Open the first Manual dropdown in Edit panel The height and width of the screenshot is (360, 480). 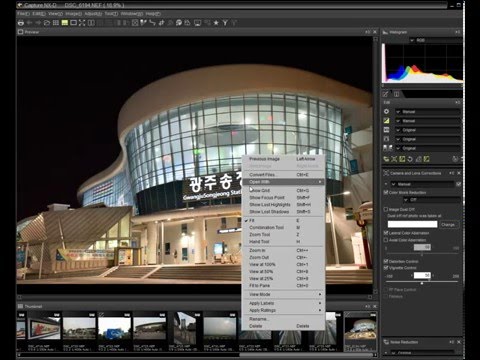[428, 112]
